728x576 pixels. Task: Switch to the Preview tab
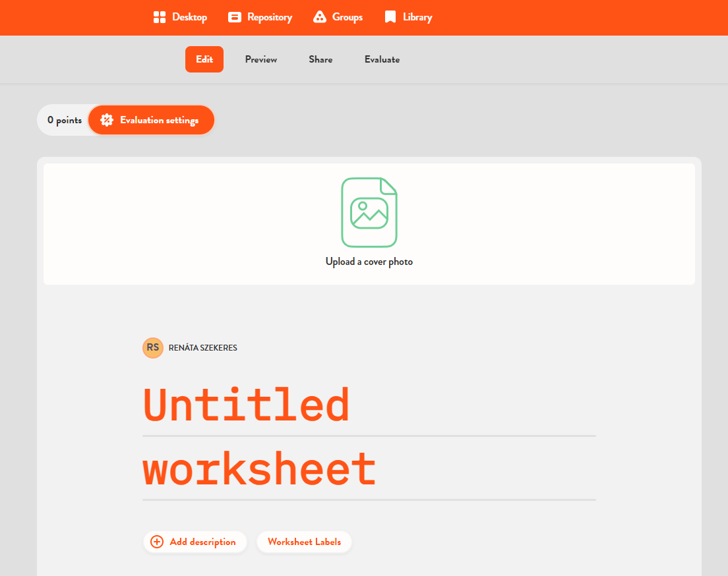click(x=261, y=59)
